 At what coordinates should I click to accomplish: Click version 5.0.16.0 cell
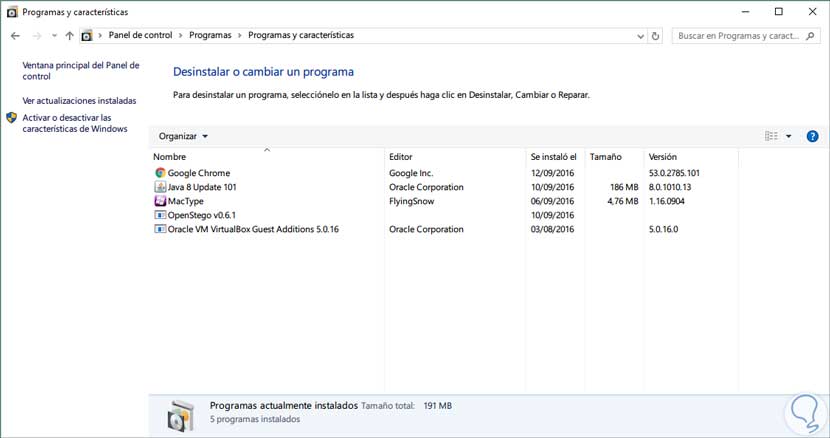663,229
